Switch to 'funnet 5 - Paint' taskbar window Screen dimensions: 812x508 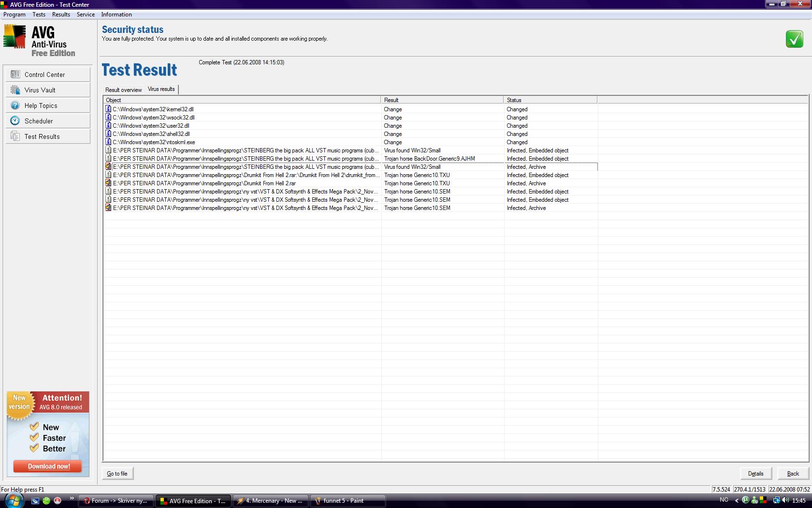click(348, 501)
